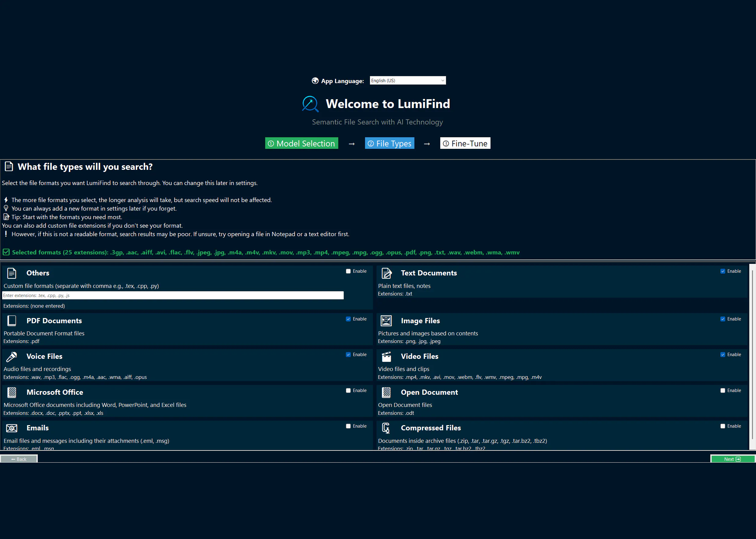Uncheck Enable for PDF Documents
This screenshot has width=756, height=539.
(348, 319)
